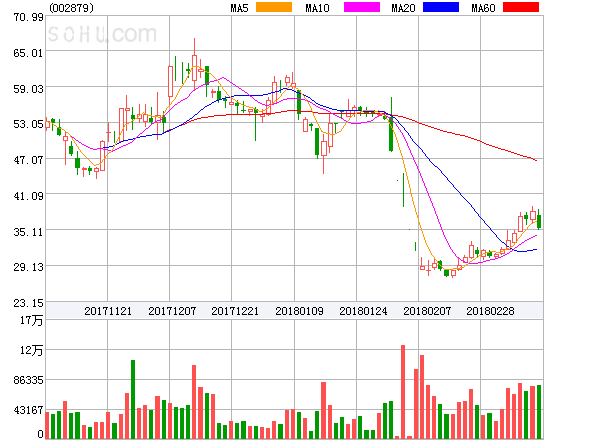Click the 20180228 date label
600x440 pixels.
tap(490, 311)
